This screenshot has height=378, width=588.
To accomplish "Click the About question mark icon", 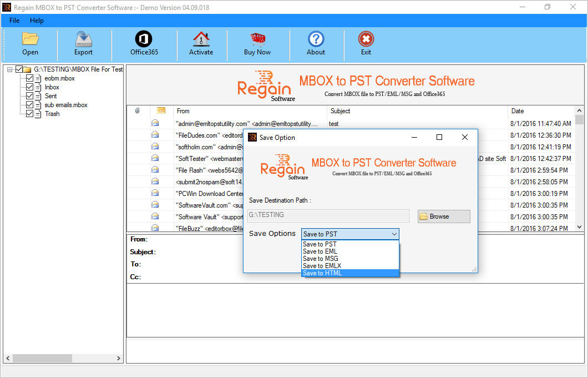I will tap(316, 39).
